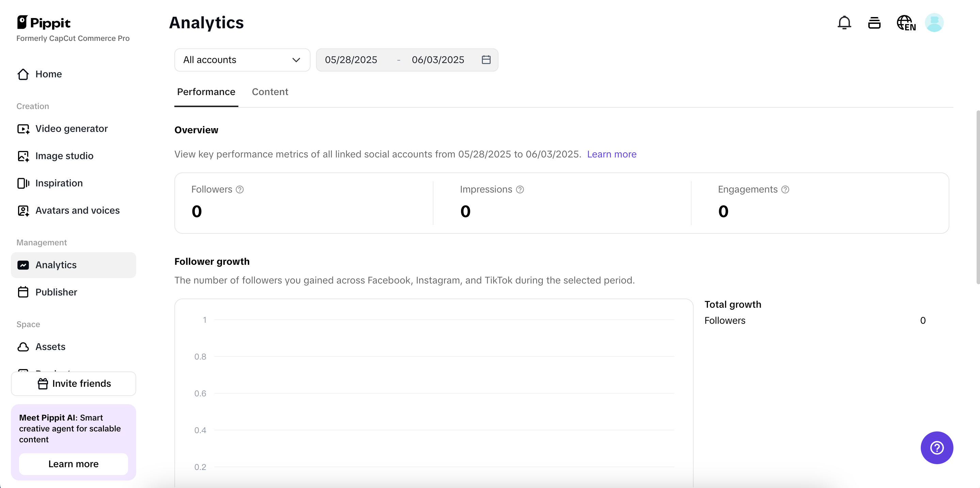Select the Performance tab
Viewport: 980px width, 488px height.
click(206, 92)
